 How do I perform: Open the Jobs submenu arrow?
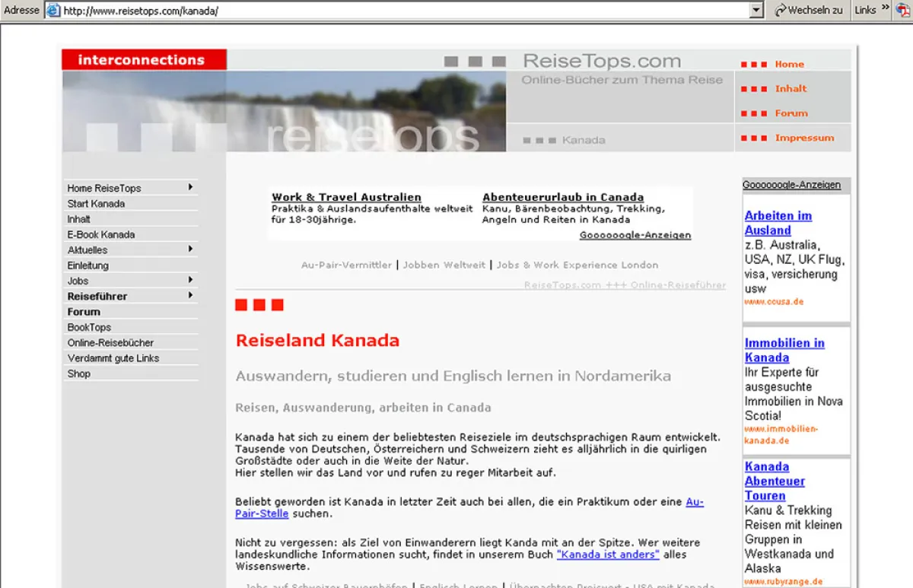190,281
